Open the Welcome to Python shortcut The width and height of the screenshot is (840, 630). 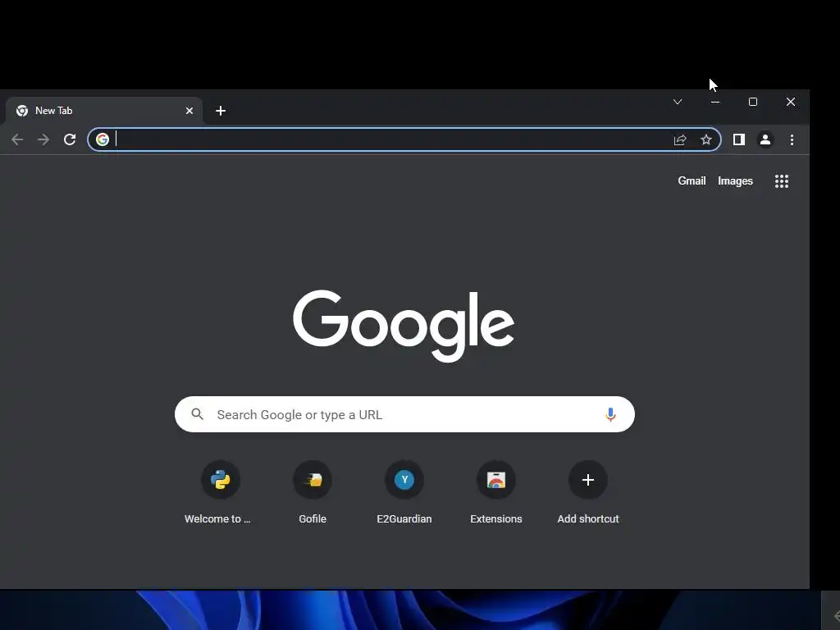(x=220, y=493)
